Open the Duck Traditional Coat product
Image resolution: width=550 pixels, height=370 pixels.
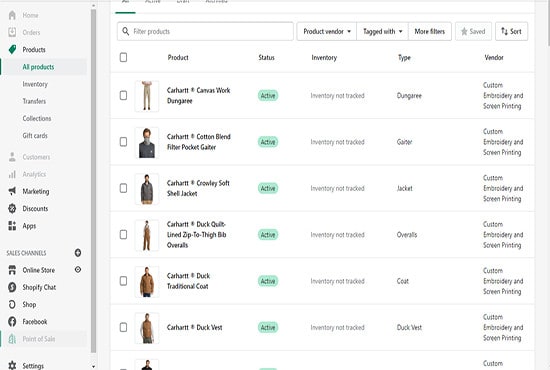[188, 281]
